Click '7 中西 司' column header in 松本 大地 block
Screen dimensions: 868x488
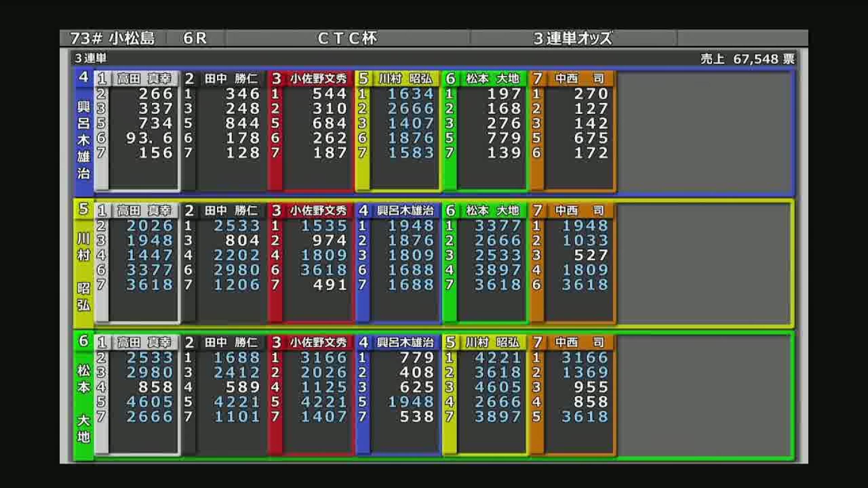pyautogui.click(x=571, y=343)
